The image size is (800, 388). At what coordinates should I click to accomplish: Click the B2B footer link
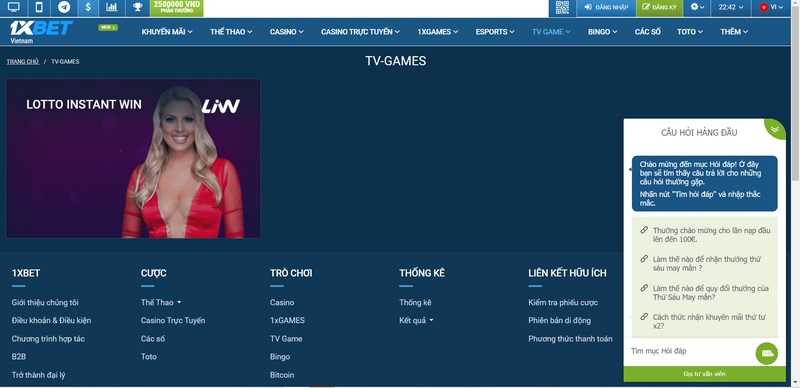(x=18, y=357)
